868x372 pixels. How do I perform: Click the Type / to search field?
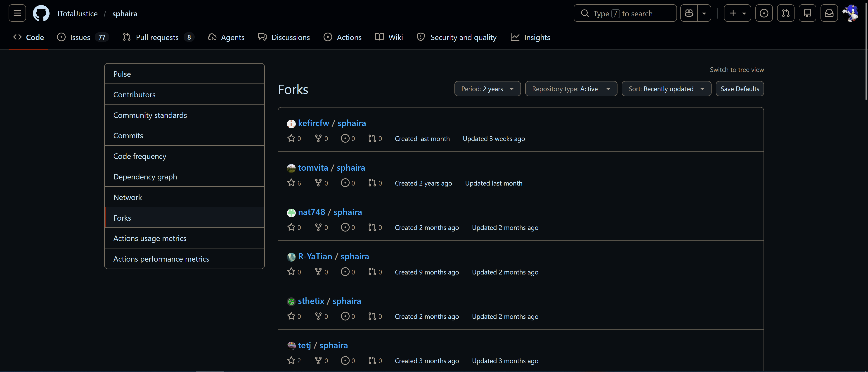pos(625,13)
